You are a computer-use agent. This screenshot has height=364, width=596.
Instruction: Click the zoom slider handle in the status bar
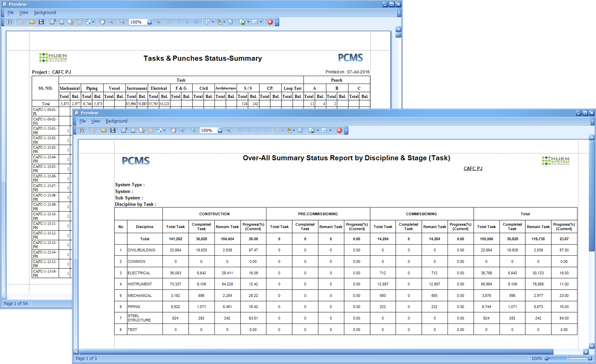(x=568, y=358)
